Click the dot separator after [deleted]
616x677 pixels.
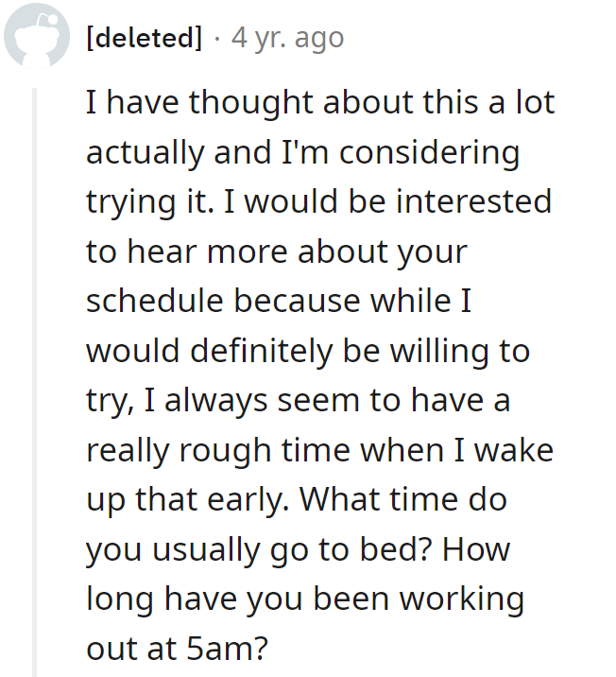[x=216, y=40]
